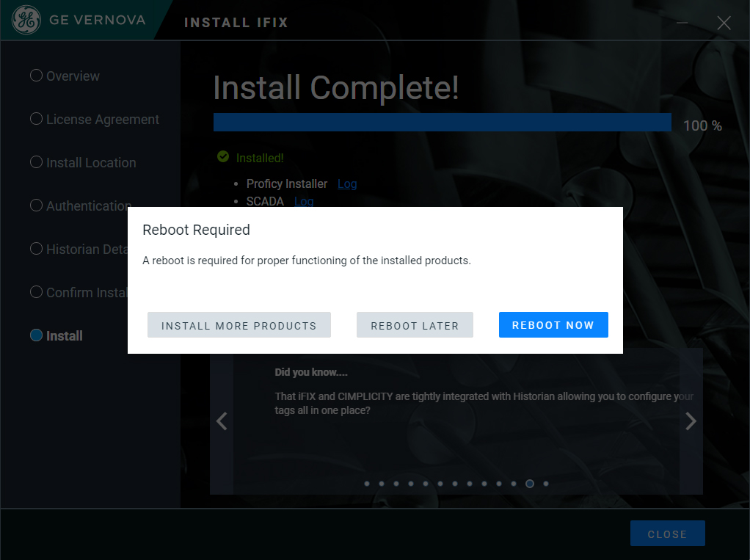
Task: Click the Did you know.... heading
Action: (x=311, y=372)
